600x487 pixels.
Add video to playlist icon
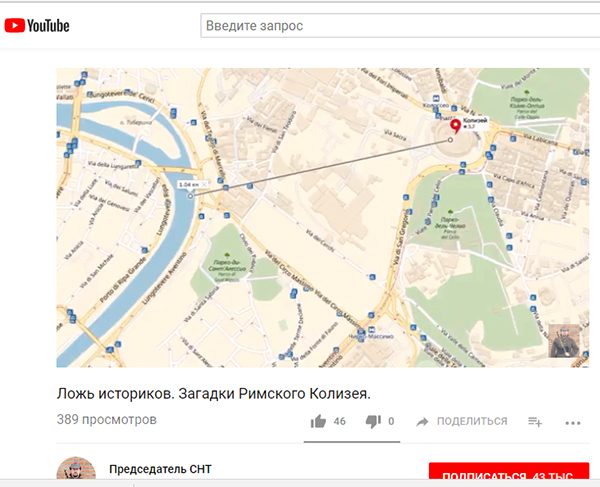point(535,422)
